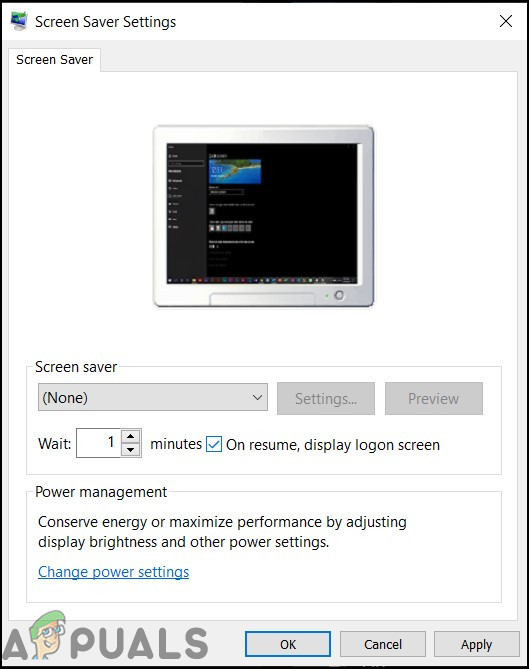Viewport: 529px width, 669px height.
Task: Focus the Wait minutes input field
Action: pos(99,443)
